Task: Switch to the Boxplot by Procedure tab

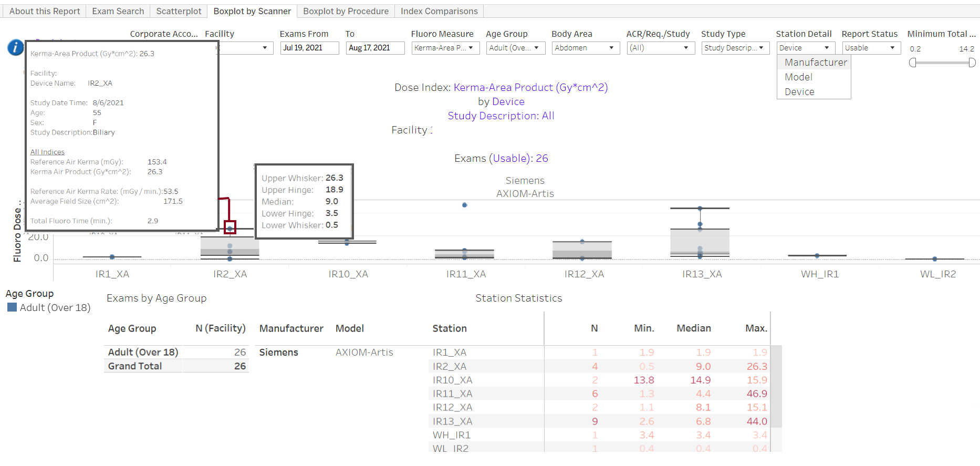Action: coord(346,11)
